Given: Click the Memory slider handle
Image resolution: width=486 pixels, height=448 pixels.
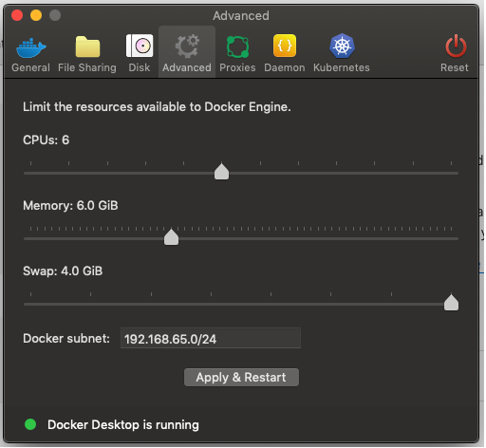Looking at the screenshot, I should pyautogui.click(x=171, y=237).
